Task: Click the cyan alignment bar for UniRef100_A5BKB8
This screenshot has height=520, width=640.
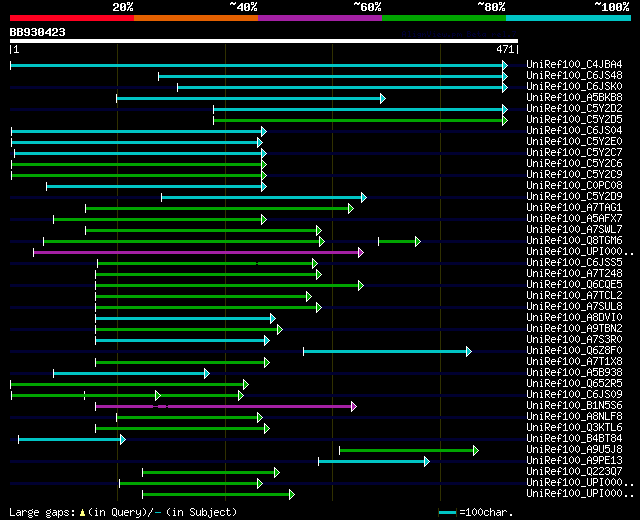Action: 251,98
